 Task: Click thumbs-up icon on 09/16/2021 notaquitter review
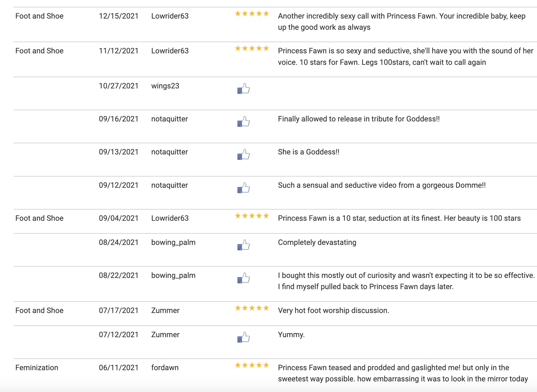click(x=243, y=121)
